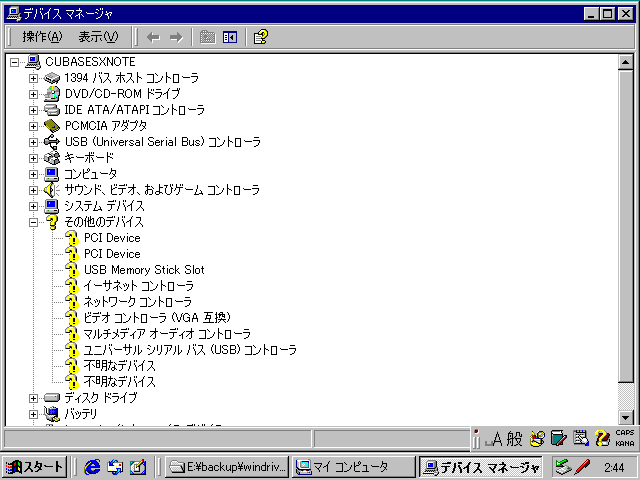
Task: Click the vertical scrollbar thumb
Action: coord(625,227)
